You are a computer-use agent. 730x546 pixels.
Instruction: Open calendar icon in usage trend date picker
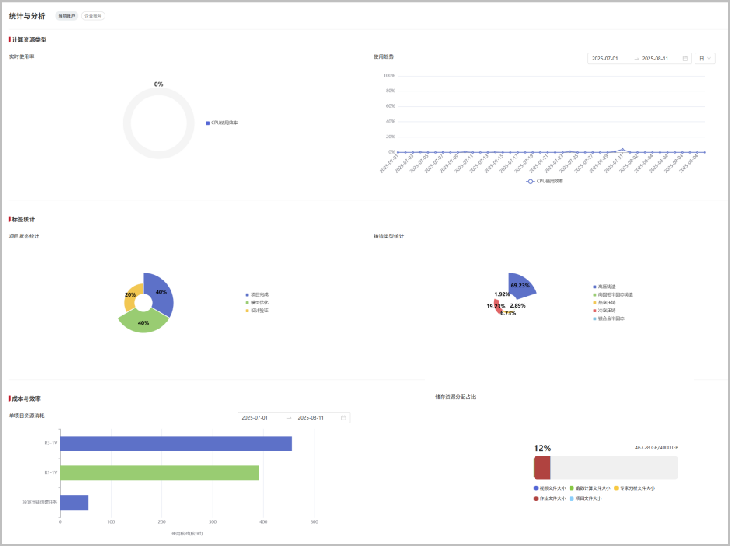tap(685, 58)
